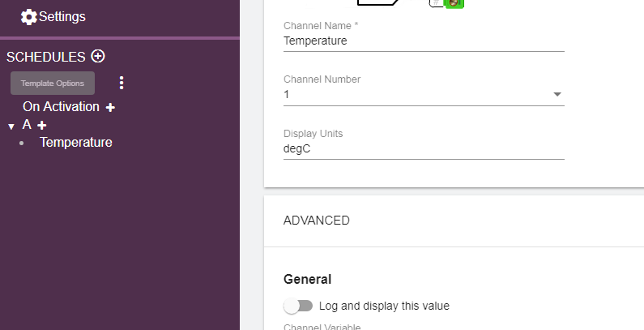Click the Settings gear icon

pos(28,16)
